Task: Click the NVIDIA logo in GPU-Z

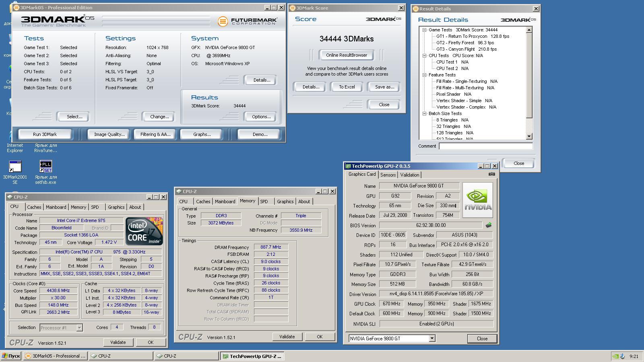Action: (x=478, y=200)
